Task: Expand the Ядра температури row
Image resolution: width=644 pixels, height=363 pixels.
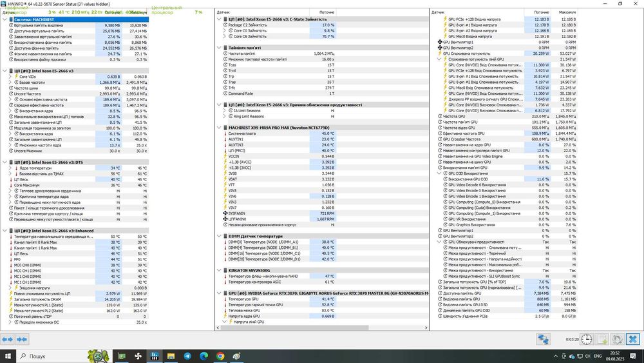Action: [x=11, y=168]
